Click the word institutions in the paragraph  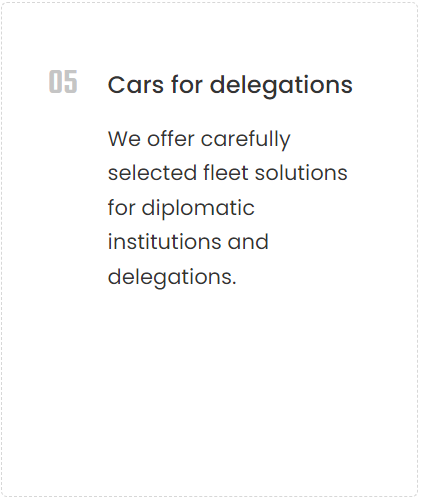coord(164,242)
